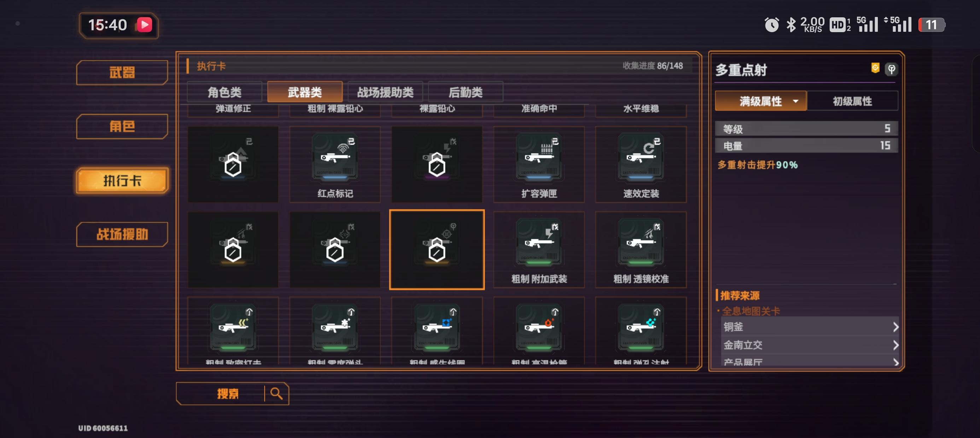
Task: Select the 速效定装 card icon
Action: click(x=641, y=157)
